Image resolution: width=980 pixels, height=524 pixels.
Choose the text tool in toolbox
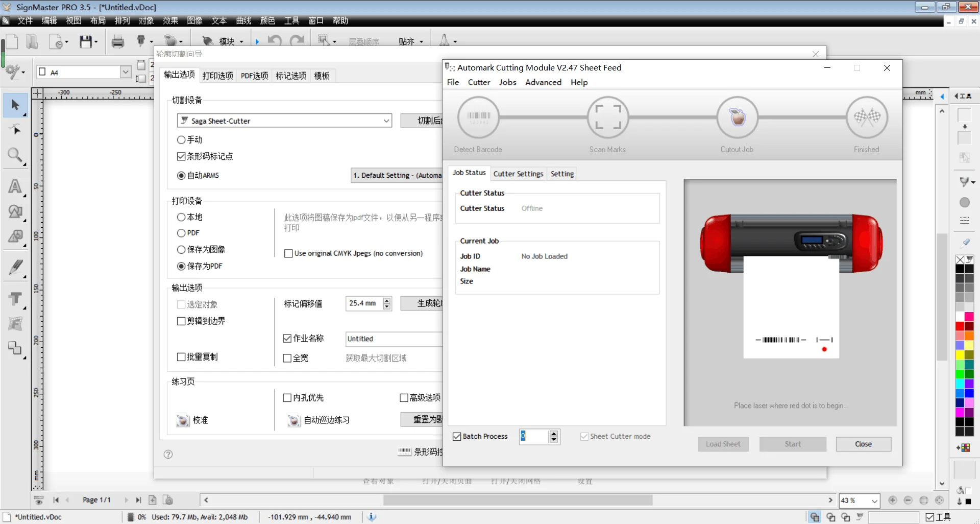pos(15,186)
